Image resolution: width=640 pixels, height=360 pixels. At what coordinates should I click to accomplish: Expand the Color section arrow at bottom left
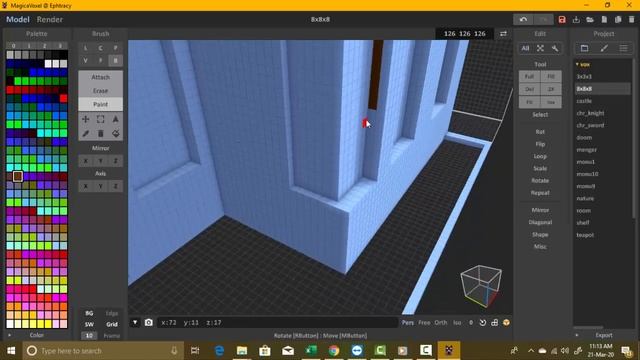coord(9,335)
